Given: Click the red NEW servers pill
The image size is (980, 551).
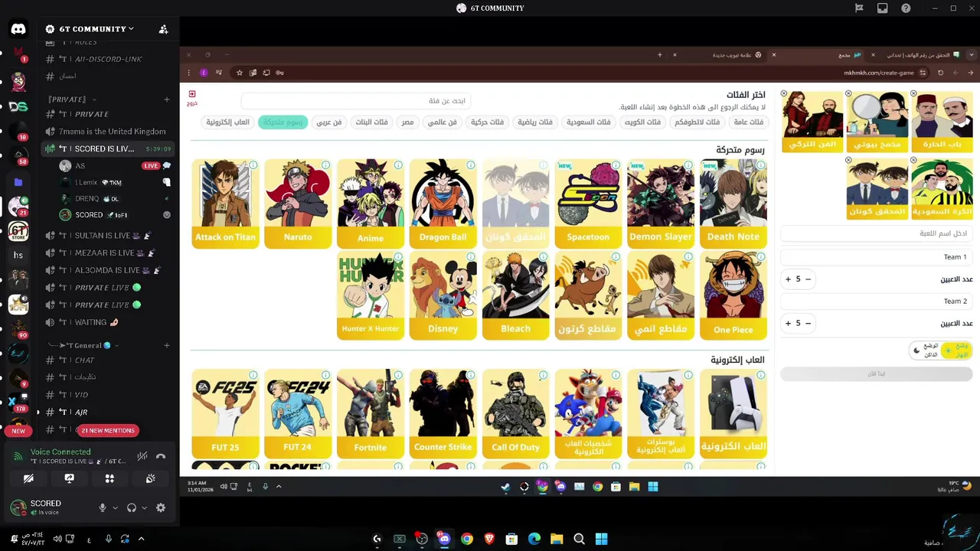Looking at the screenshot, I should point(18,431).
